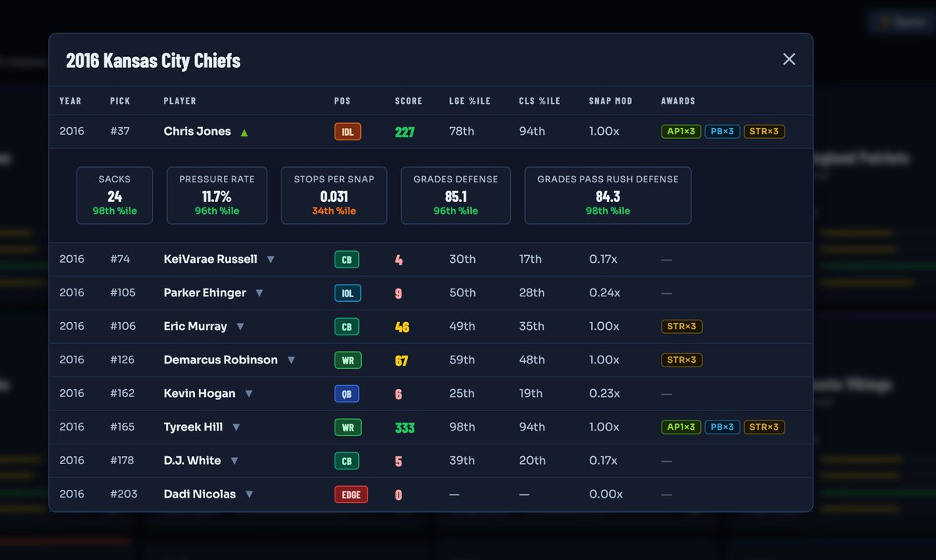Click PB×3 award badge for Tyreek Hill
Image resolution: width=936 pixels, height=560 pixels.
coord(722,427)
